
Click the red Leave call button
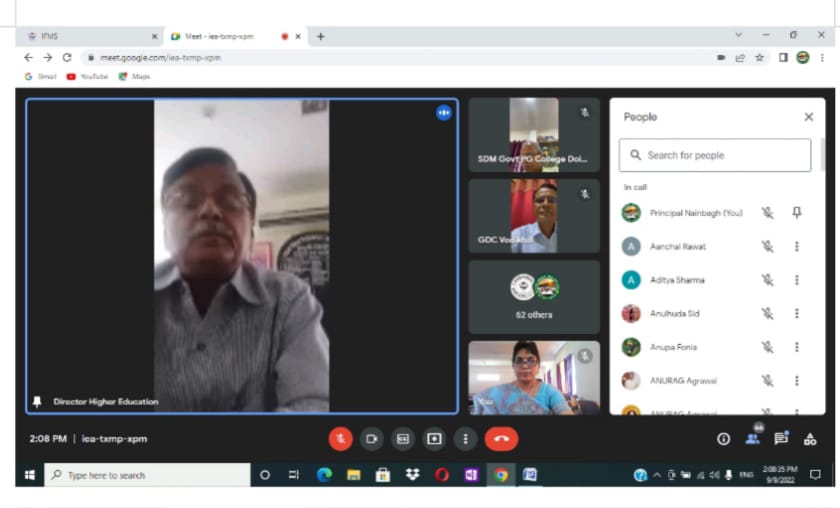[x=501, y=438]
